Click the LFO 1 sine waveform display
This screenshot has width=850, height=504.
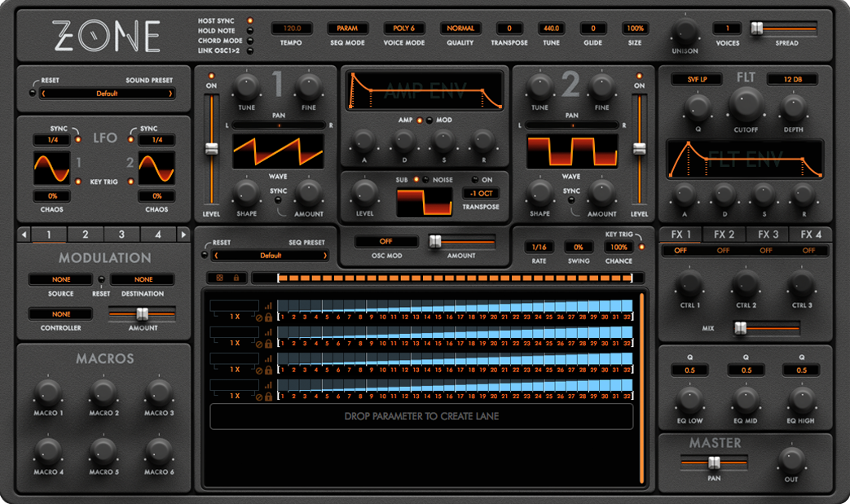[52, 168]
